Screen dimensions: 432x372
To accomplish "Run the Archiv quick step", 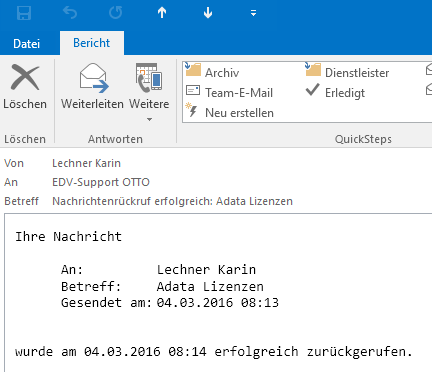I will click(x=212, y=72).
